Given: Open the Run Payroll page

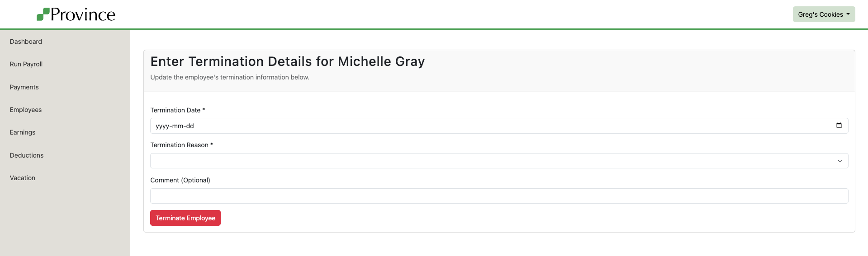Looking at the screenshot, I should click(26, 64).
